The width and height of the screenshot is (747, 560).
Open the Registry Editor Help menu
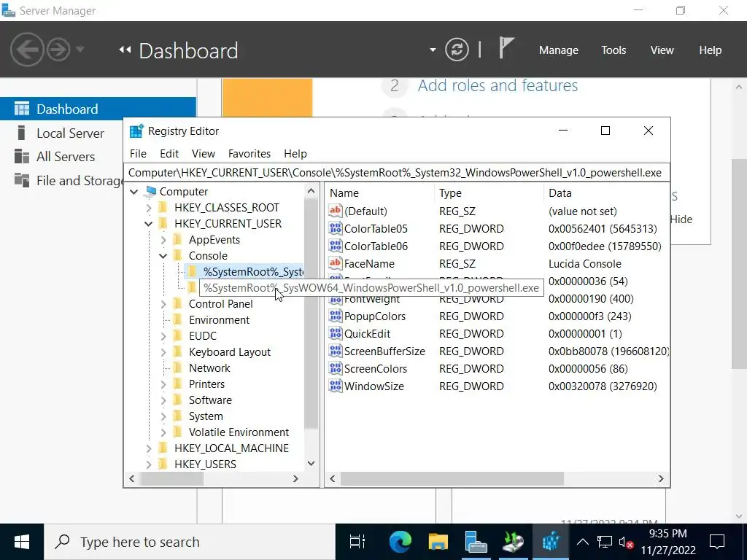click(295, 154)
